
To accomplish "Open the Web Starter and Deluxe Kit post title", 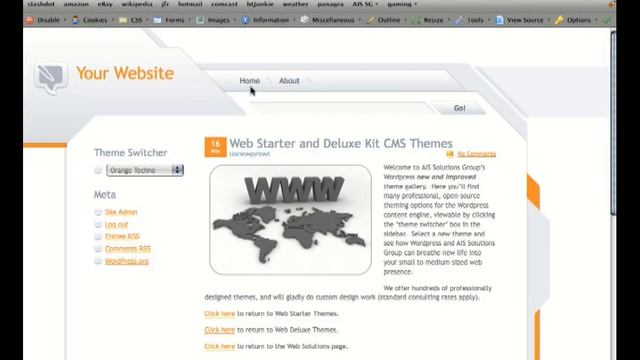I will [341, 143].
